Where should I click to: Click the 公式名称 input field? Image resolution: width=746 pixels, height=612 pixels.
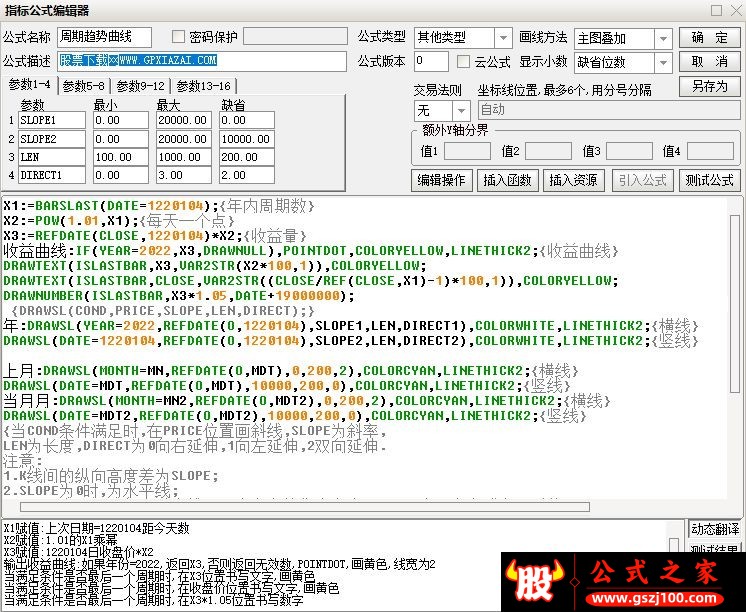point(104,38)
